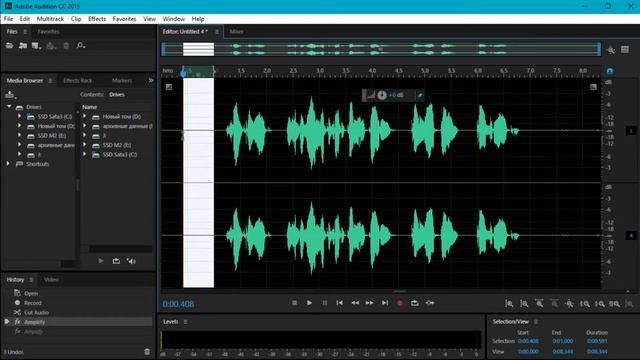Click the Media Browser shortcut-add drive icon
Screen dimensions: 640x360
[x=10, y=95]
